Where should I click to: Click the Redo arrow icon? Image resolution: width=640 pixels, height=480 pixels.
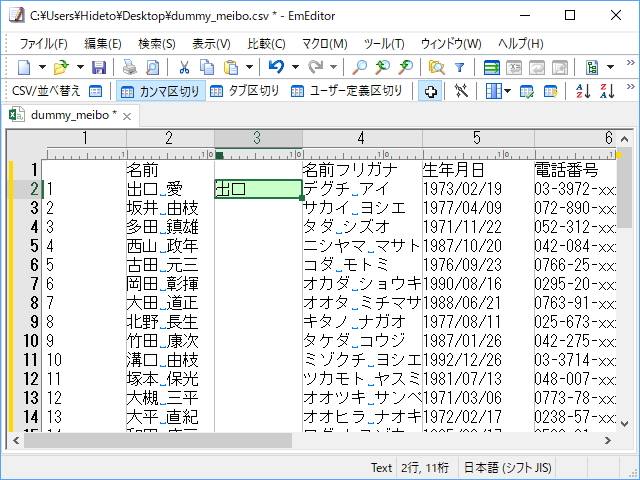coord(315,67)
